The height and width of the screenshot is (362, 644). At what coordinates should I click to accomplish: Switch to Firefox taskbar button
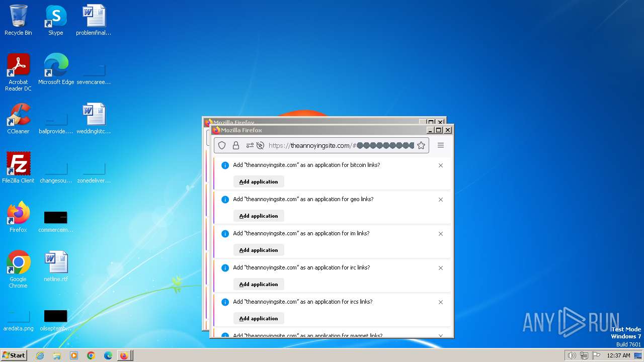point(125,355)
